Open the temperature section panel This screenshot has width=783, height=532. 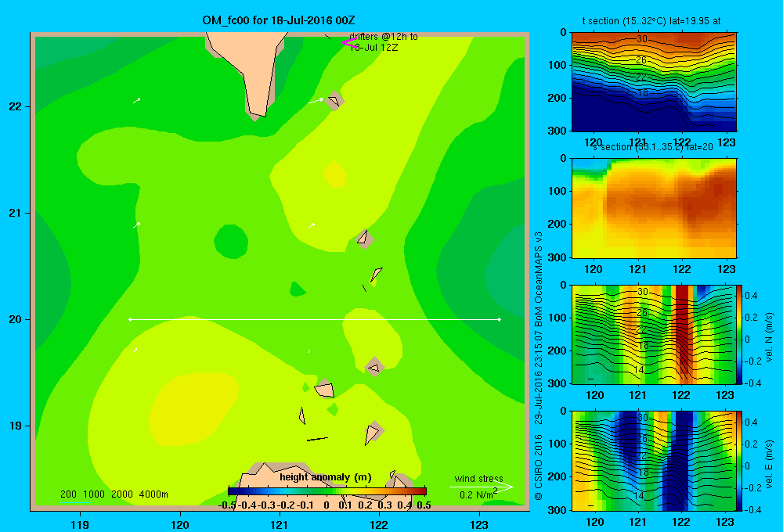[654, 82]
